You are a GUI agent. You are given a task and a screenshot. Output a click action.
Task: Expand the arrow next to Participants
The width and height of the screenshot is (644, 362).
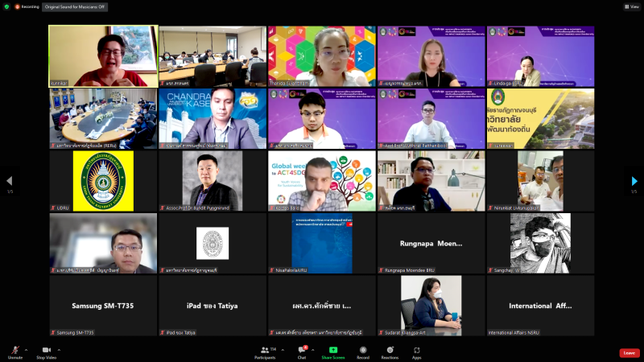pos(282,350)
